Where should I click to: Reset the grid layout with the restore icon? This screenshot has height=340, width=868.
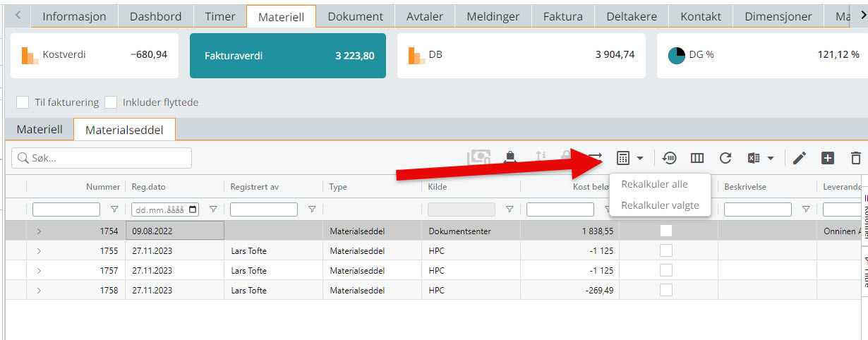point(670,158)
